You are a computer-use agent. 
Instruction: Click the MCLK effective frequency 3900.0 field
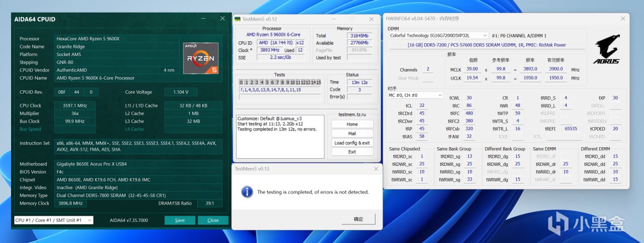556,69
